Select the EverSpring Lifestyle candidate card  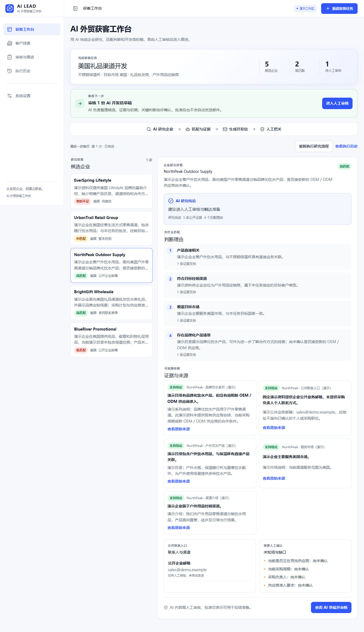coord(111,191)
